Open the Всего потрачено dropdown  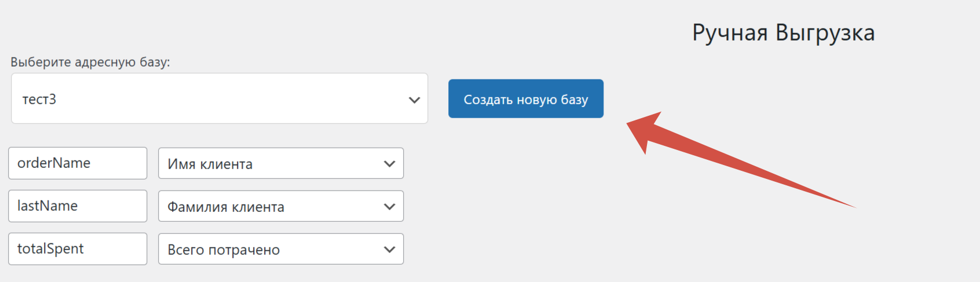(x=280, y=250)
